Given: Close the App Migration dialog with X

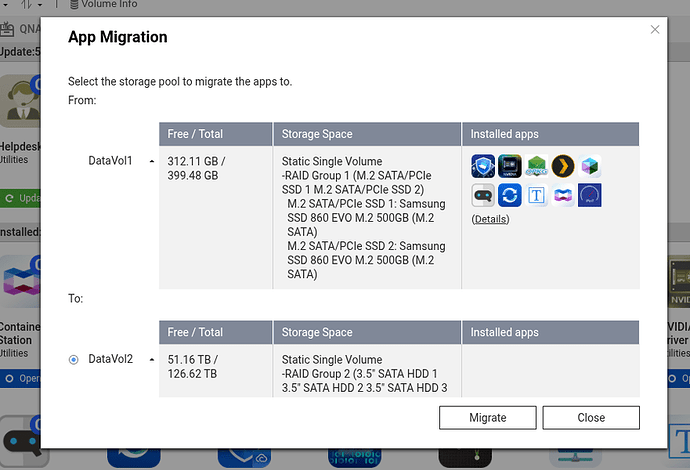Looking at the screenshot, I should pos(655,30).
